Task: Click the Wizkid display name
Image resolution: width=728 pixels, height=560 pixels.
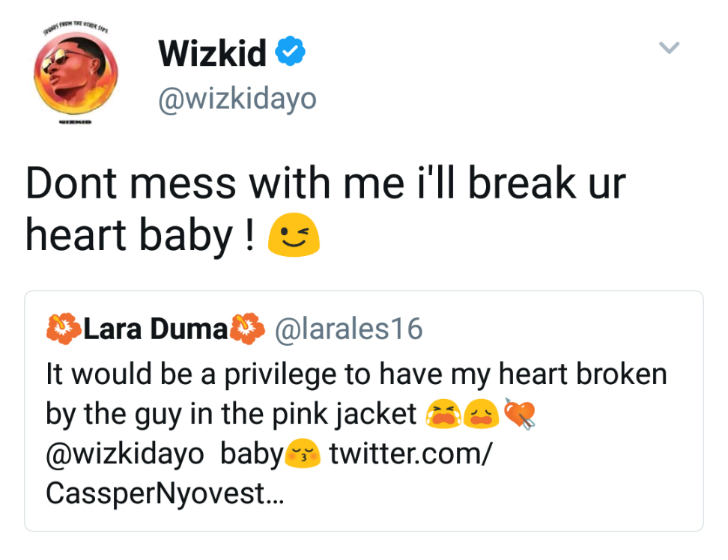Action: tap(212, 54)
